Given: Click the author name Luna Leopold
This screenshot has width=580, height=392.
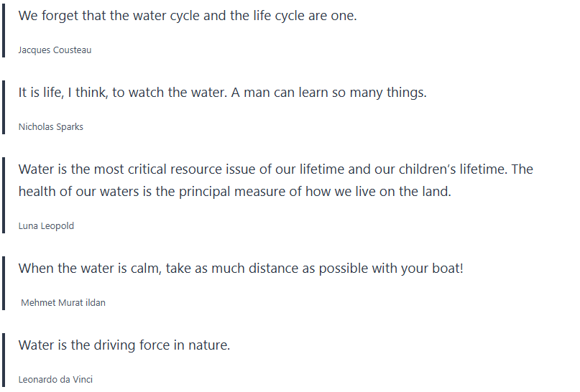Looking at the screenshot, I should [x=46, y=226].
